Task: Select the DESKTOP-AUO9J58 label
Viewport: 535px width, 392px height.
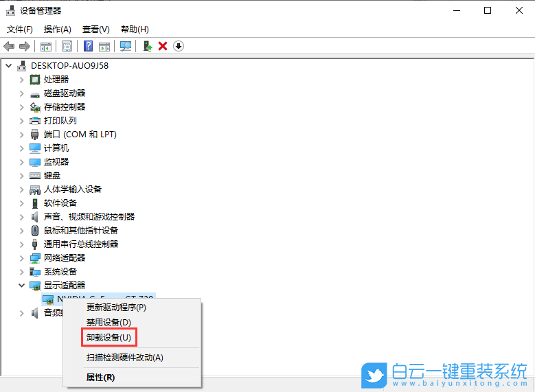Action: coord(69,65)
